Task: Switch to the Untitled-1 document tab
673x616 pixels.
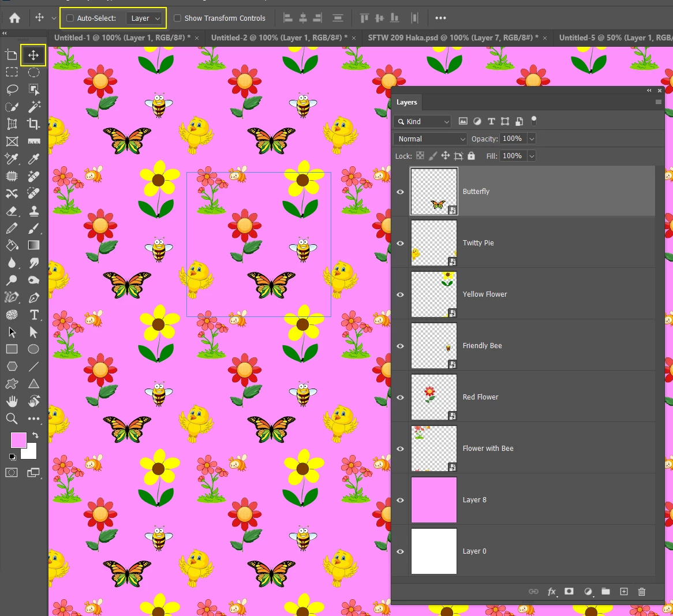Action: (x=122, y=38)
